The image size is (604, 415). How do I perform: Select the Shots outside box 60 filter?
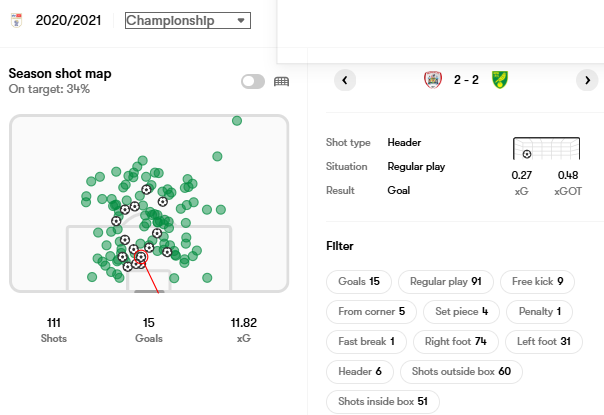[x=461, y=372]
